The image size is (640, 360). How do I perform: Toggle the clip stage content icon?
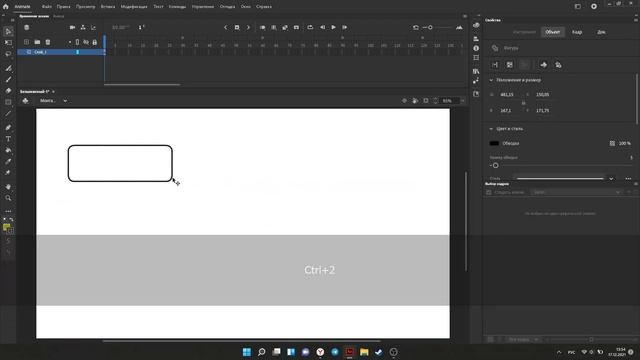tap(426, 100)
